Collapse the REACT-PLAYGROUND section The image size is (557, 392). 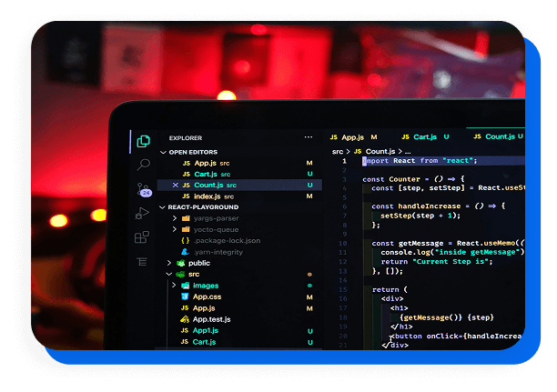point(162,207)
